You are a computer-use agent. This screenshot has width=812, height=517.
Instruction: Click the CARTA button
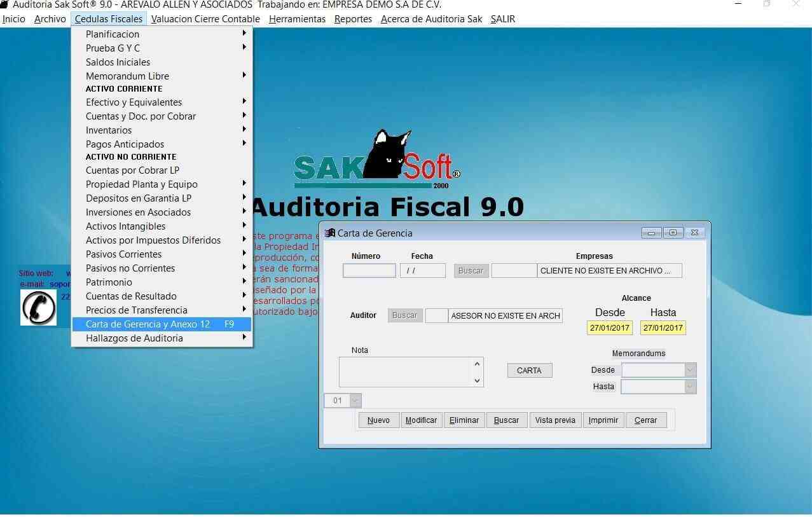(530, 371)
